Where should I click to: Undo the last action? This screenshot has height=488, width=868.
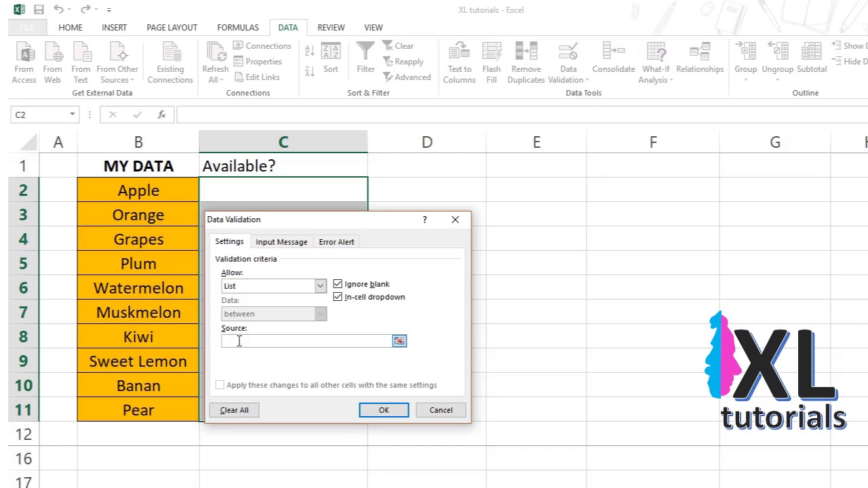(58, 9)
